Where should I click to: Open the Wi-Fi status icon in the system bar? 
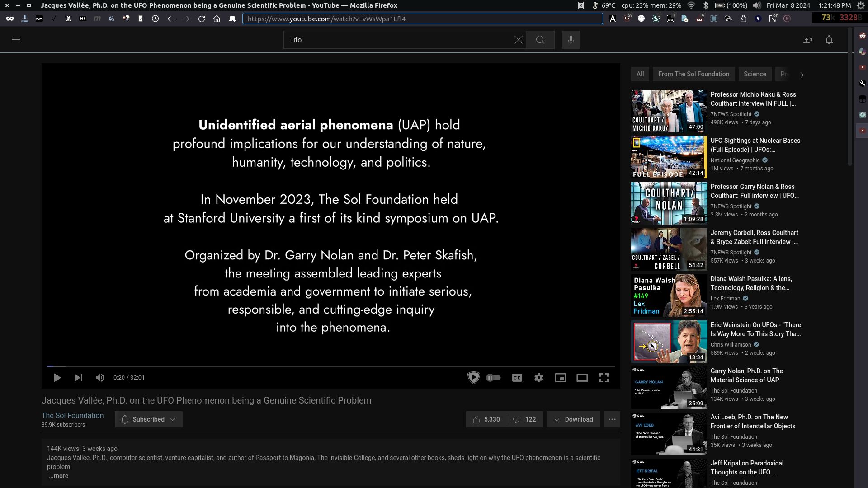[x=691, y=5]
